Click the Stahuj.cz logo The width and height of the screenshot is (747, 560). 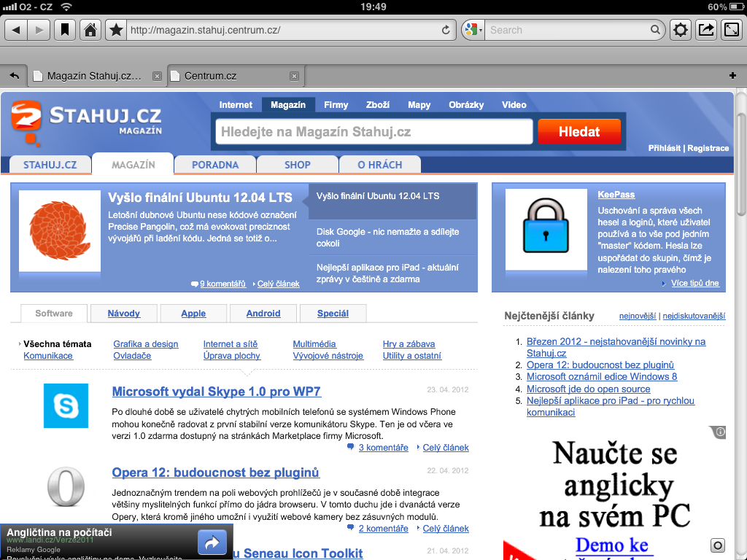click(x=87, y=122)
